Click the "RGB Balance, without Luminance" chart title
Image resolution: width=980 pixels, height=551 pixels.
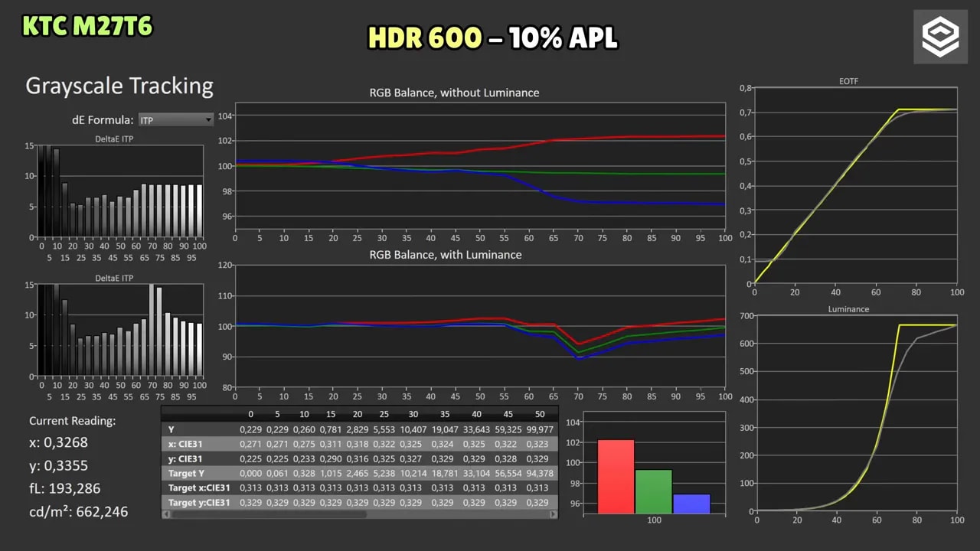tap(454, 93)
